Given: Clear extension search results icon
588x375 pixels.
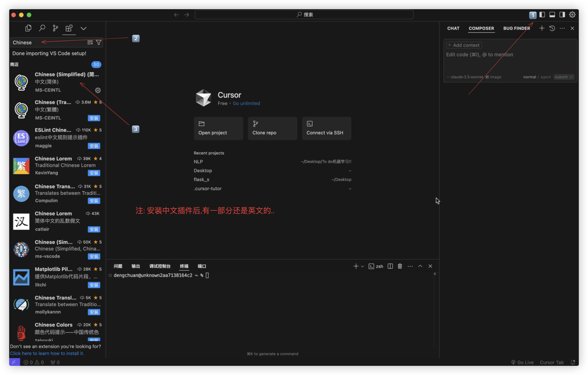Looking at the screenshot, I should (90, 42).
